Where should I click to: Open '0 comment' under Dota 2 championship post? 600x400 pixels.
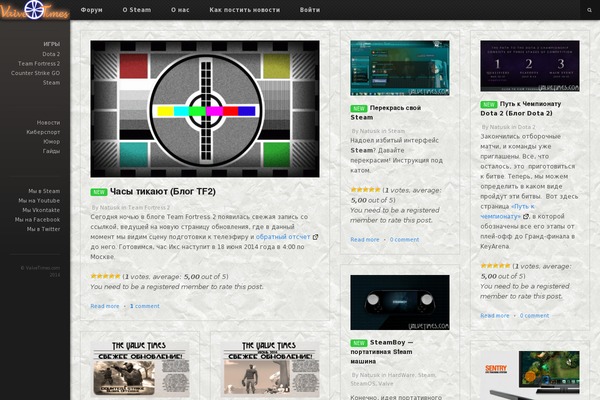click(x=535, y=316)
